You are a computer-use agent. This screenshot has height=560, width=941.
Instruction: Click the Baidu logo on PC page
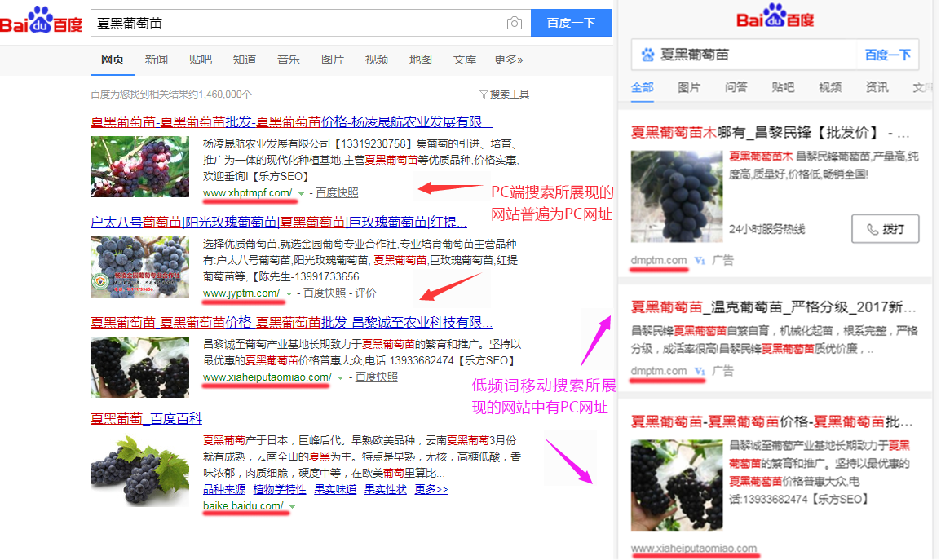41,20
